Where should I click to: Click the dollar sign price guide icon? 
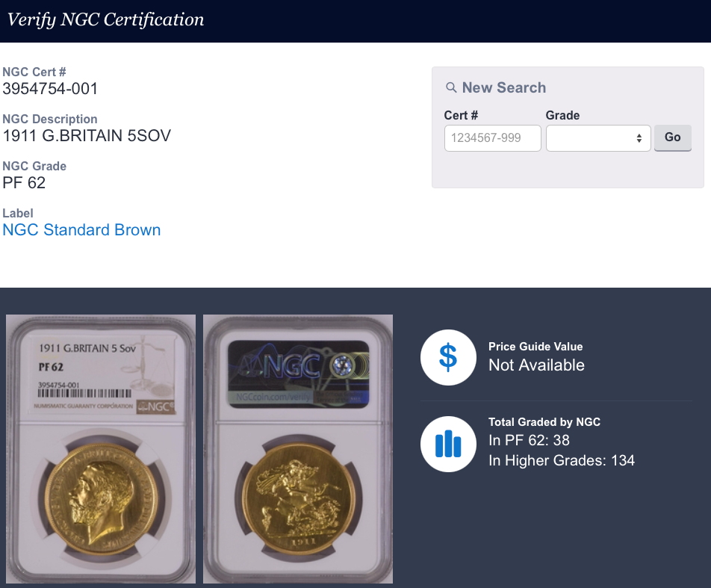pyautogui.click(x=448, y=357)
